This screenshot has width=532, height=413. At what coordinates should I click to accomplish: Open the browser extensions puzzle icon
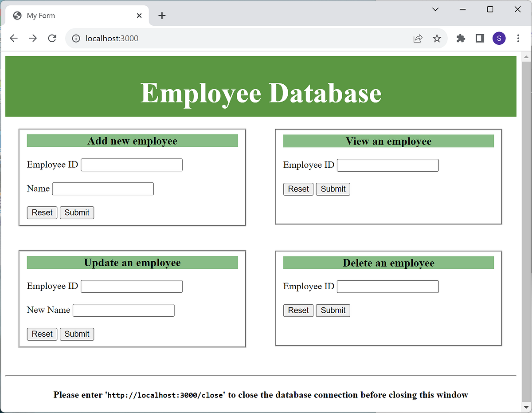coord(461,38)
